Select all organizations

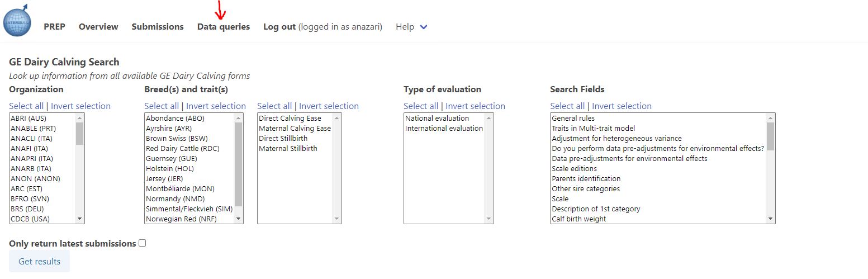tap(26, 106)
